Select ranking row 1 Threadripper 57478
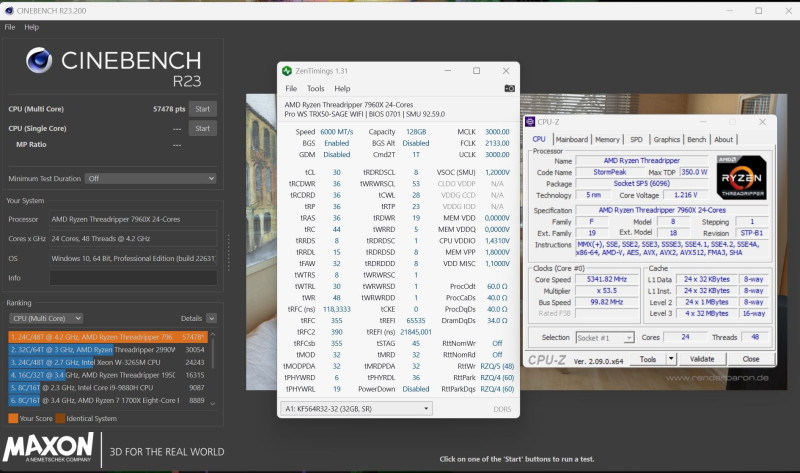800x473 pixels. click(108, 337)
